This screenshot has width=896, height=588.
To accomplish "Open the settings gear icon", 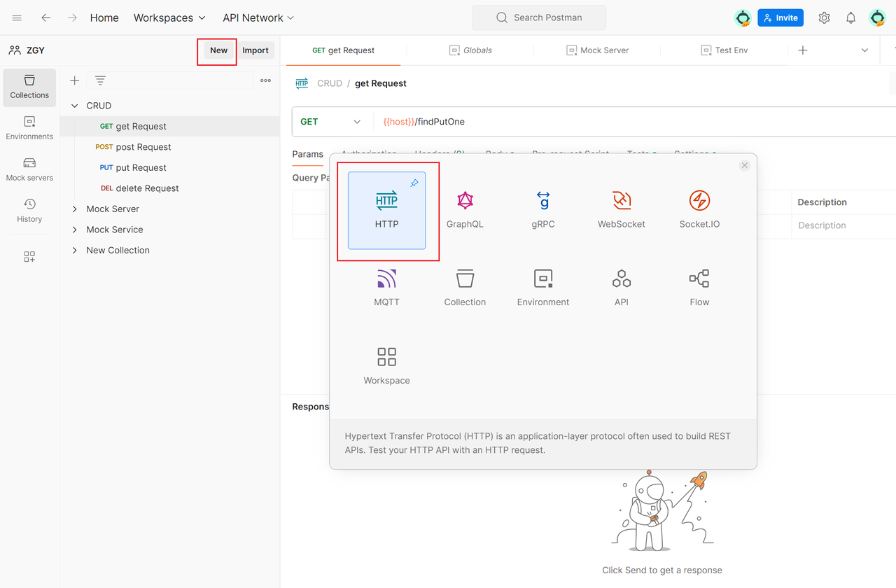I will tap(825, 17).
